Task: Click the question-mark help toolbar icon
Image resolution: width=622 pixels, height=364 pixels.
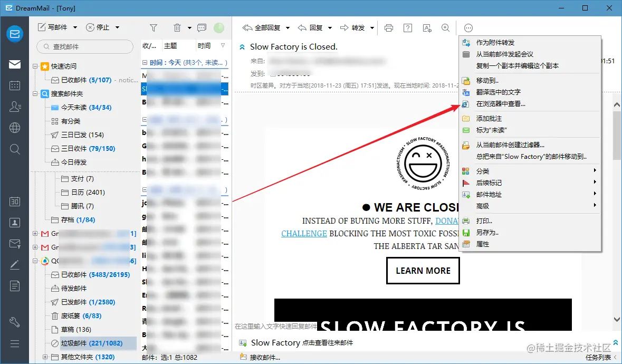Action: [407, 28]
